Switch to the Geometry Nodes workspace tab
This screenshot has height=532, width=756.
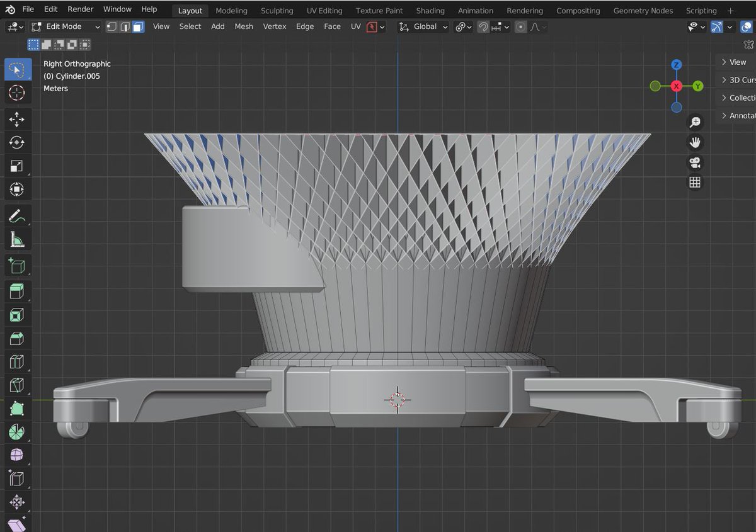click(x=643, y=11)
